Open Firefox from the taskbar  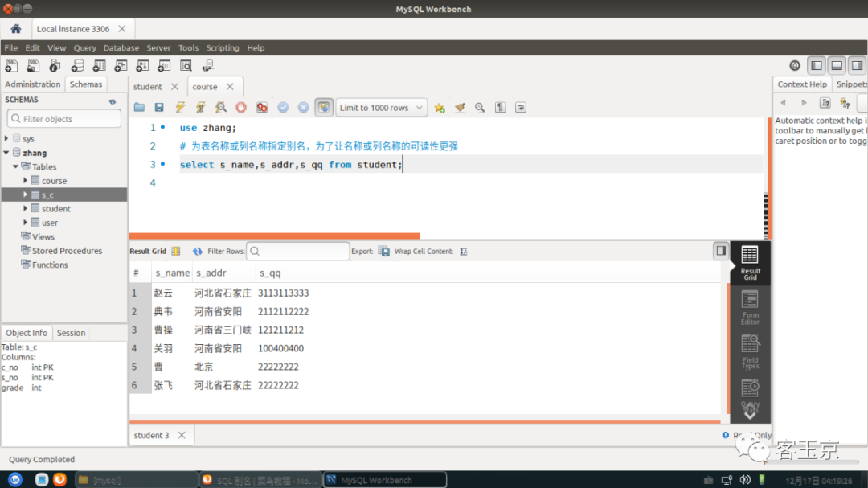(59, 480)
